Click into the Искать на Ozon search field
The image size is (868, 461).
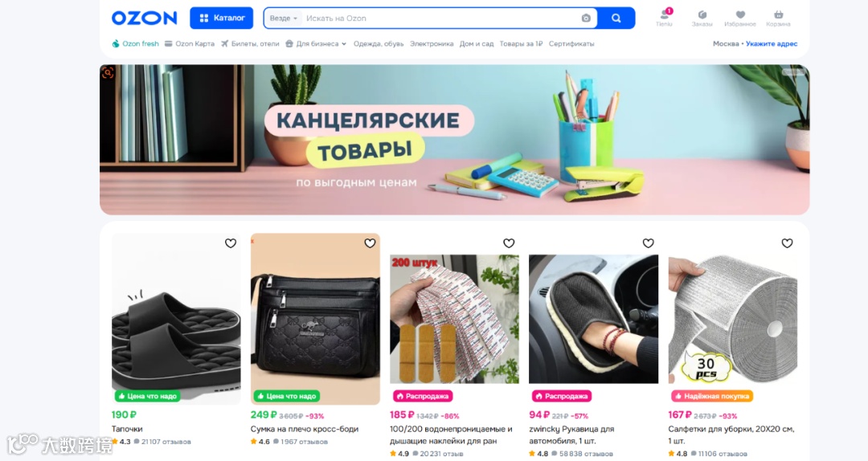(440, 18)
